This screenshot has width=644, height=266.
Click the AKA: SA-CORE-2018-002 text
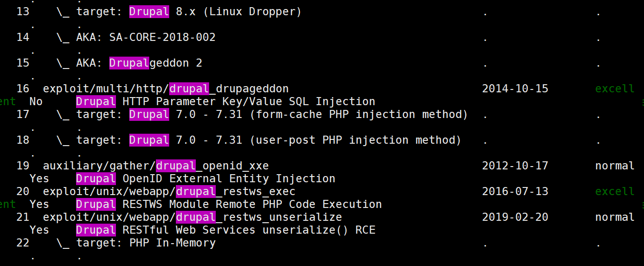click(146, 37)
